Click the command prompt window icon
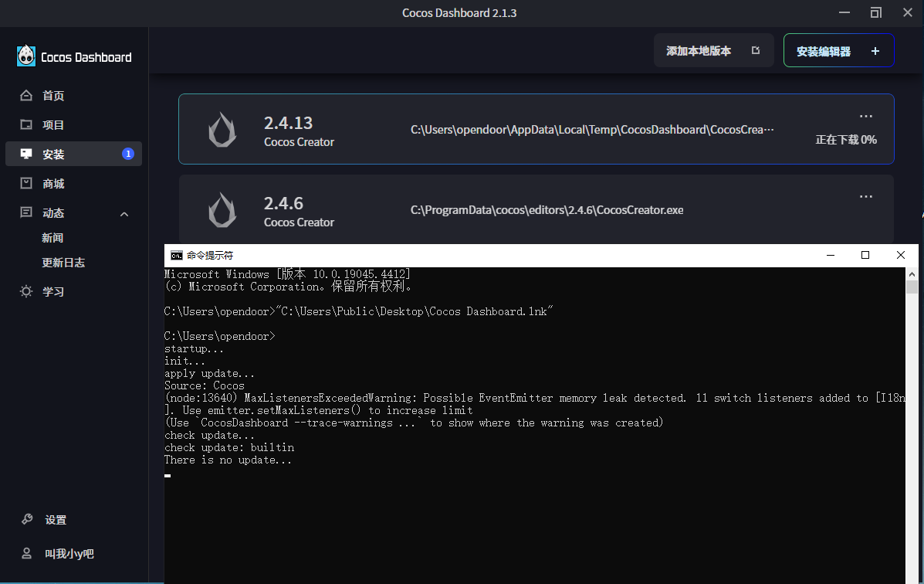Screen dimensions: 924x584 [x=176, y=256]
